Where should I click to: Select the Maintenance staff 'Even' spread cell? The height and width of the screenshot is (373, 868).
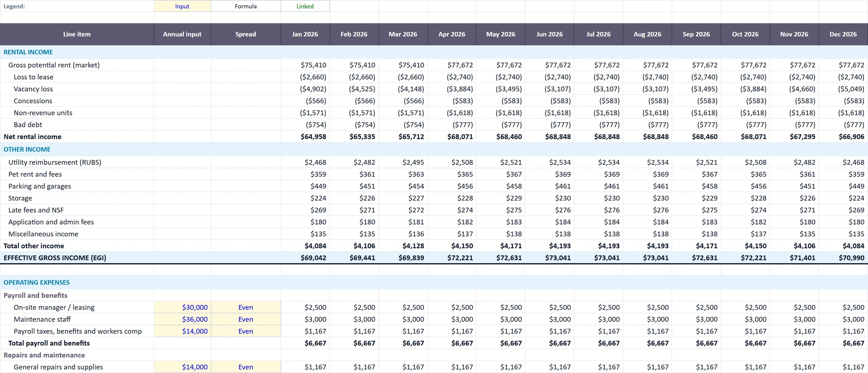[246, 319]
